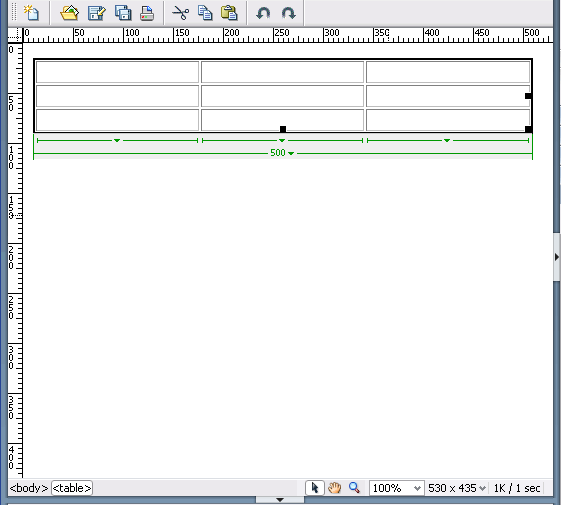
Task: Click the Paste clipboard icon
Action: (x=229, y=13)
